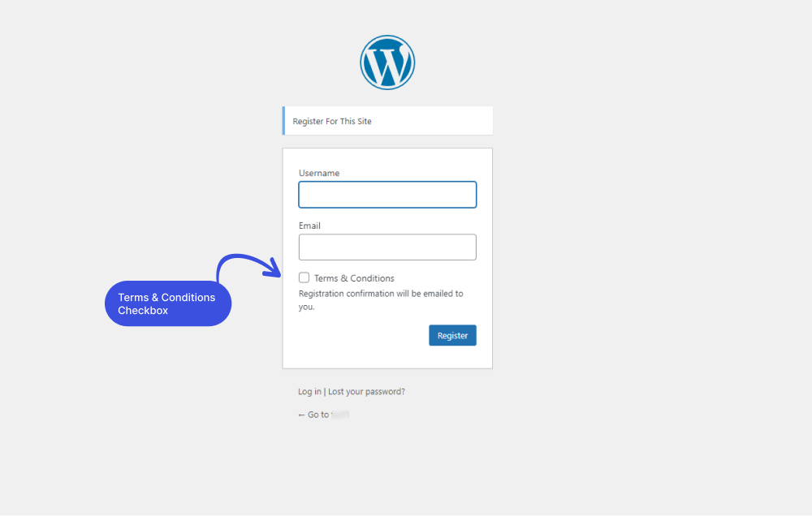812x516 pixels.
Task: Click the white W letter inside the logo
Action: (x=387, y=65)
